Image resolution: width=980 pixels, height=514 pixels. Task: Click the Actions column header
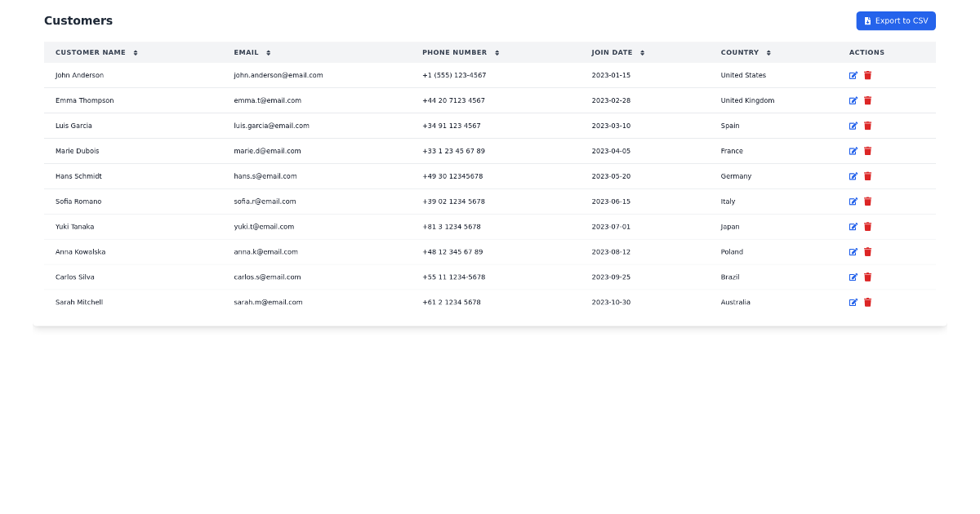coord(866,52)
